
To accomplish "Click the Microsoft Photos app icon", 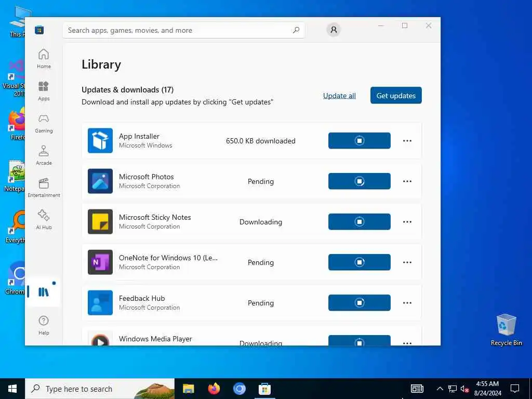I will pos(100,181).
